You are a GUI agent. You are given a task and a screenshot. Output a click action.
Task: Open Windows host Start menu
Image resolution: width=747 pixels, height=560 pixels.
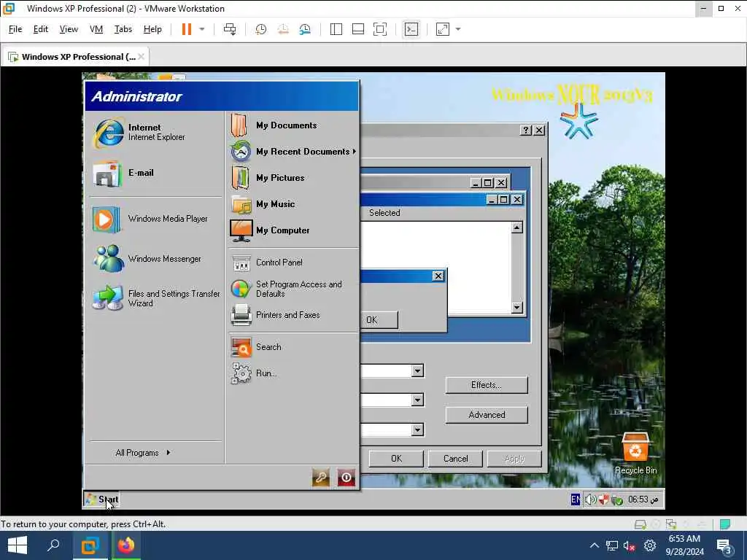tap(18, 545)
